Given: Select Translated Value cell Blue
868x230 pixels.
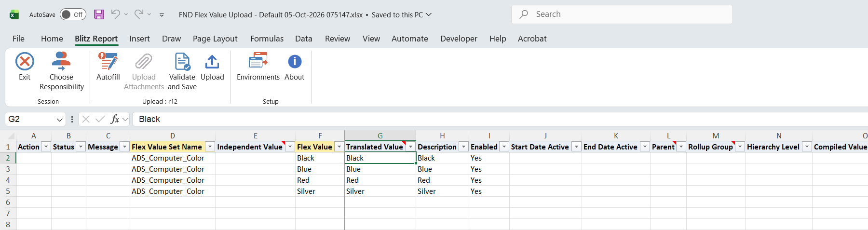Looking at the screenshot, I should point(380,169).
